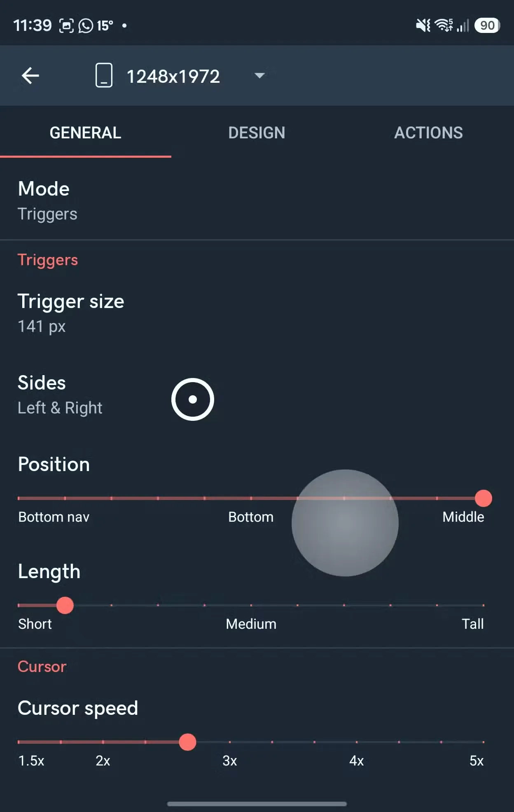Open the Trigger size setting

(257, 314)
